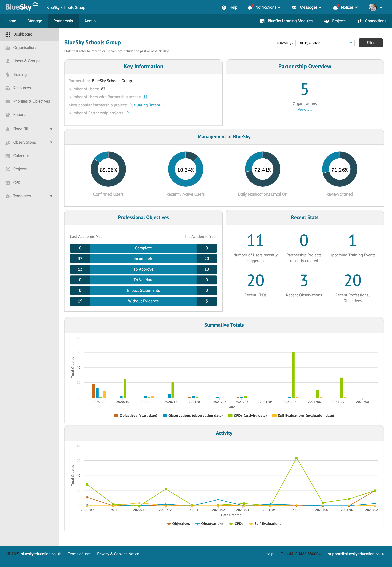The height and width of the screenshot is (567, 392).
Task: Open the 9 Partnership projects link
Action: click(128, 113)
